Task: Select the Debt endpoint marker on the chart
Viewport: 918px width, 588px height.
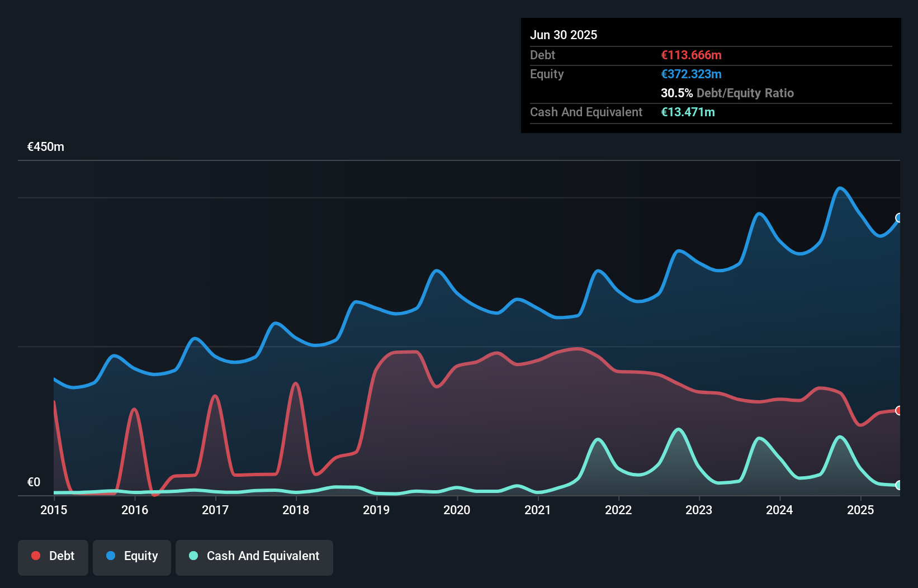Action: (x=898, y=411)
